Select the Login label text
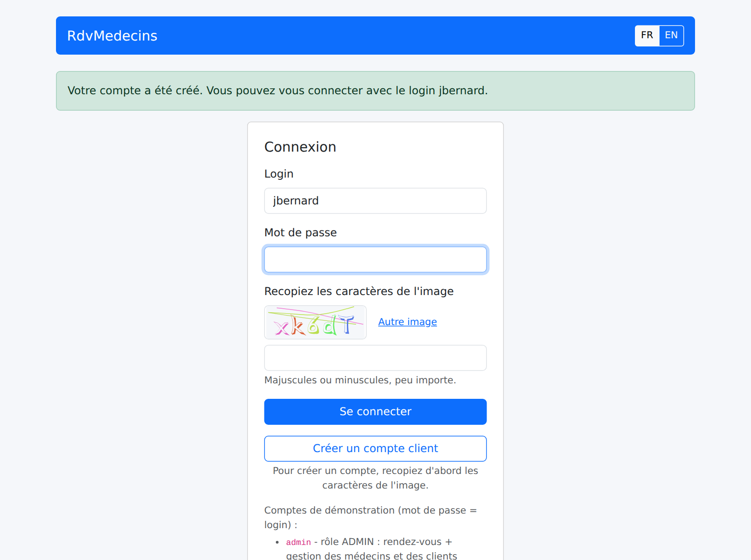Screen dimensions: 751x560 279,174
